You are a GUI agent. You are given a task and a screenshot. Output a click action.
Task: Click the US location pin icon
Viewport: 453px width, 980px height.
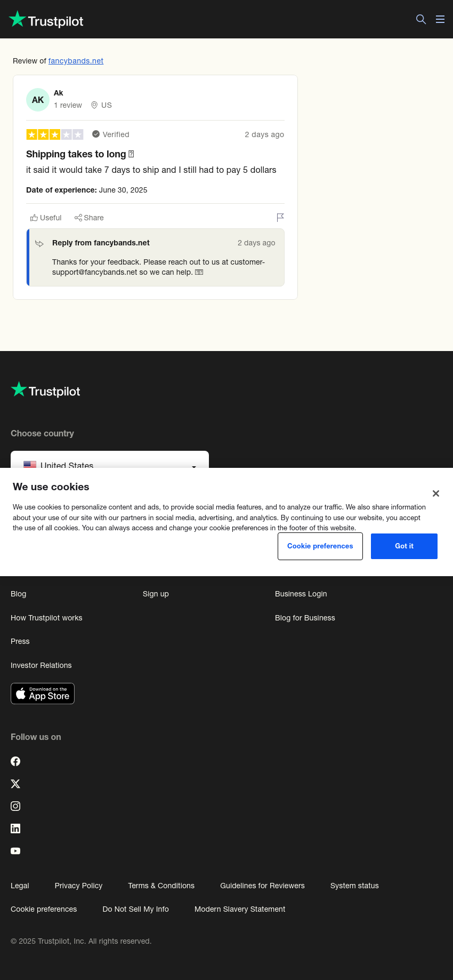[x=94, y=105]
